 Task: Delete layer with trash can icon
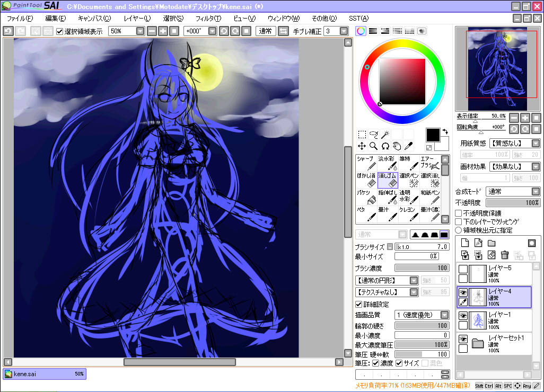(505, 255)
